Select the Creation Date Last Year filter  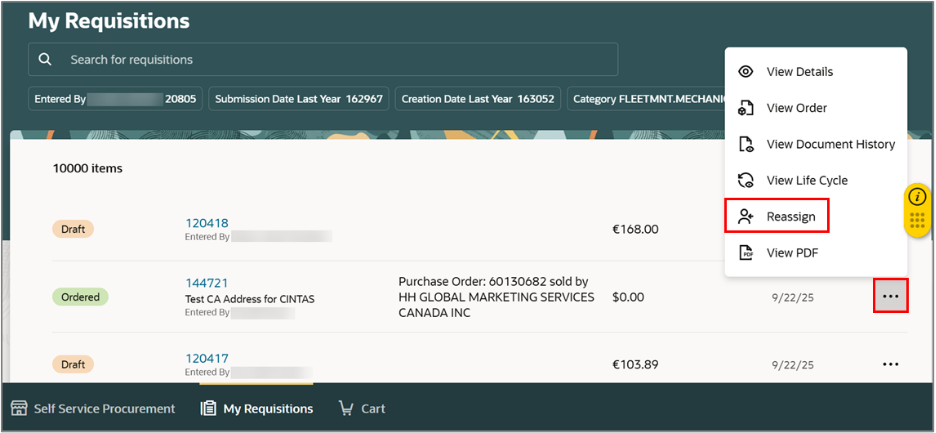click(478, 99)
